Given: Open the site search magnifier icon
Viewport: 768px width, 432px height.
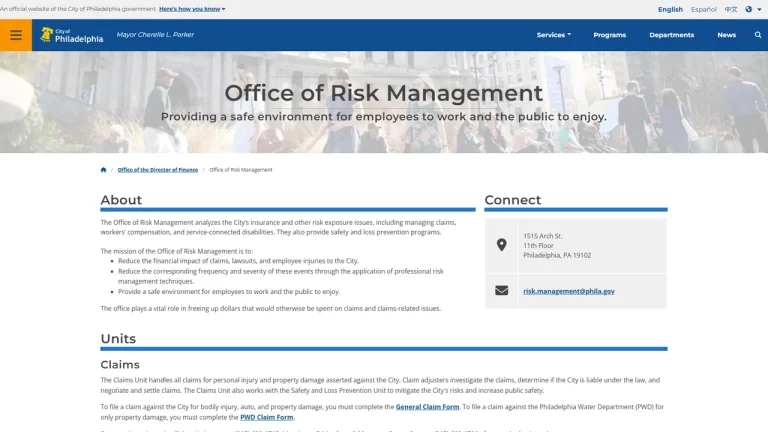Looking at the screenshot, I should pyautogui.click(x=758, y=35).
